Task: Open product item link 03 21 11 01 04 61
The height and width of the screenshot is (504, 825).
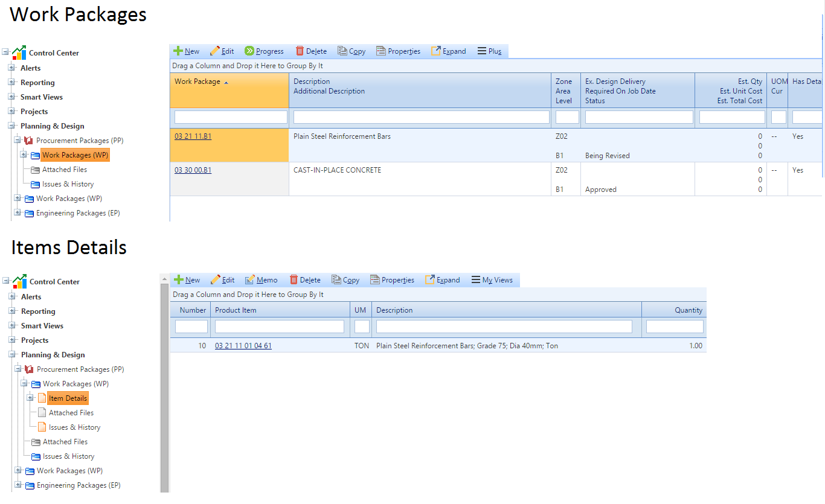Action: tap(243, 346)
